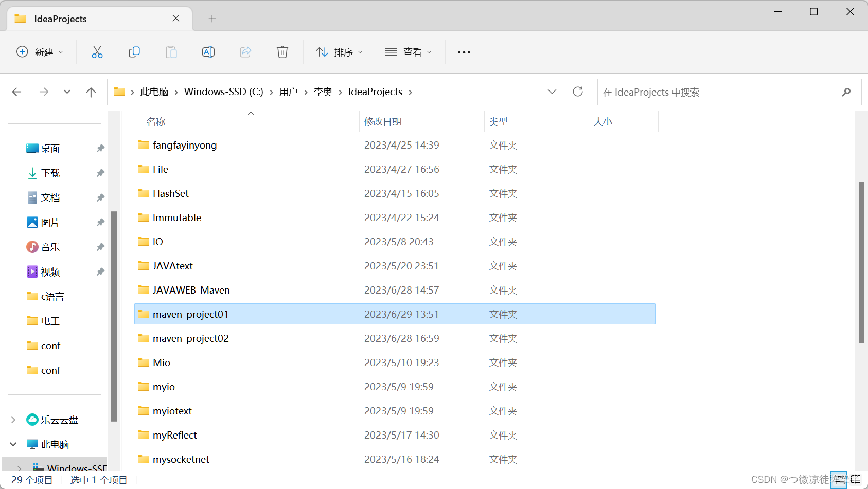Open 桌面 in the sidebar
This screenshot has height=489, width=868.
(x=43, y=149)
